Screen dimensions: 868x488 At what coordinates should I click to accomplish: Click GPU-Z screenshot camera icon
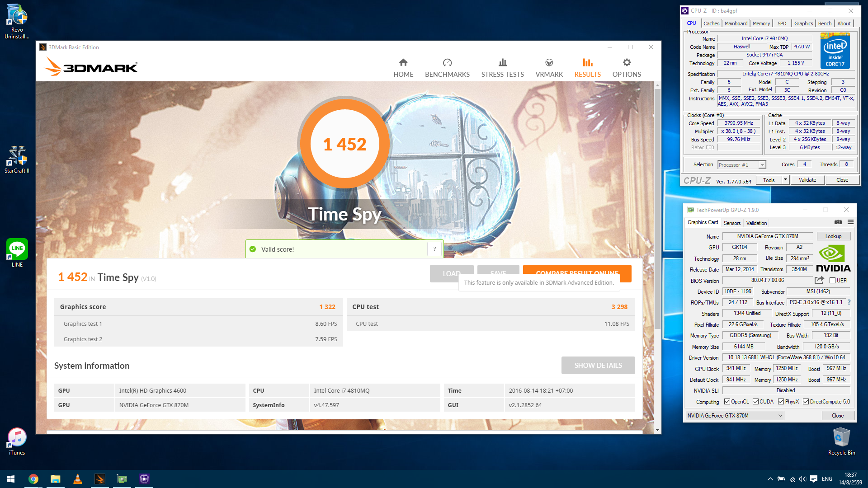pyautogui.click(x=838, y=222)
